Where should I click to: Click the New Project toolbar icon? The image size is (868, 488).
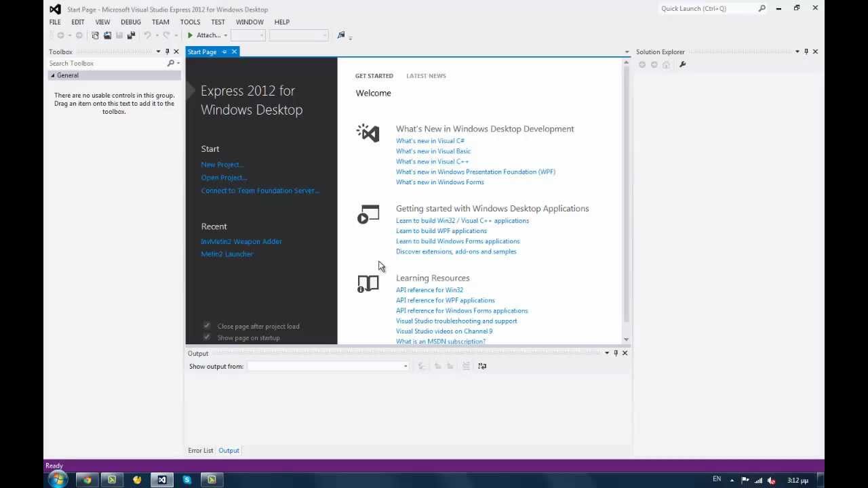95,35
